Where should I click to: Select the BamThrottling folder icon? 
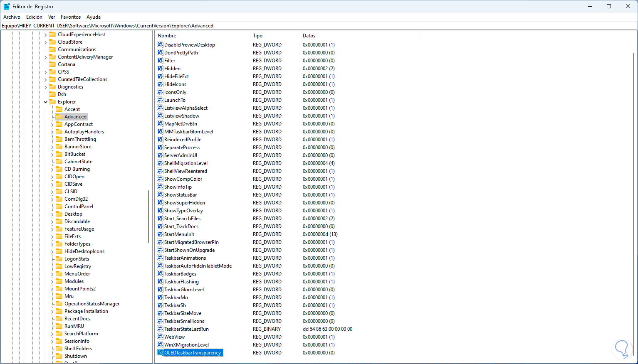[x=59, y=139]
